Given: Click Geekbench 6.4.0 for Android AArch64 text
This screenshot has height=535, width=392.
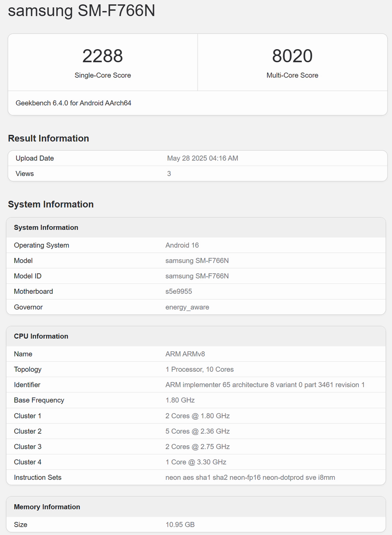Looking at the screenshot, I should (x=74, y=103).
